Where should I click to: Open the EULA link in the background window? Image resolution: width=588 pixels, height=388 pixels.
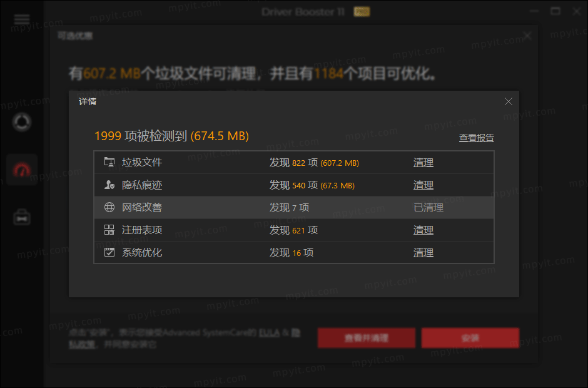269,333
